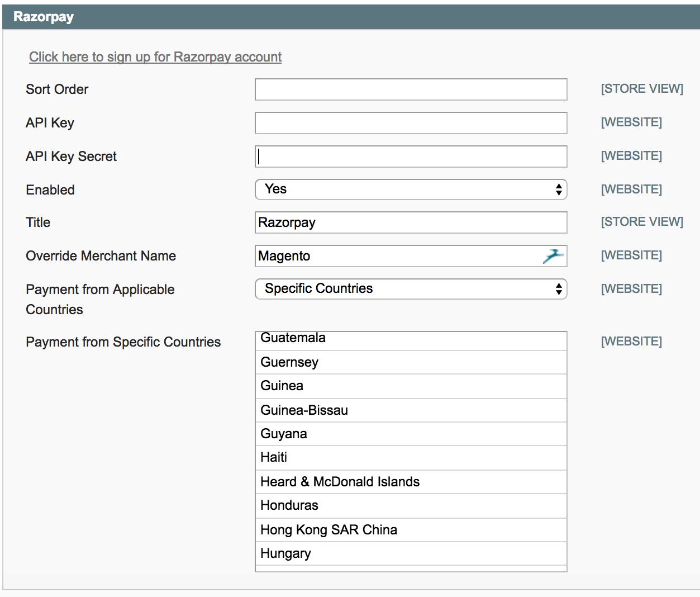Click the Override Merchant Name text box
The height and width of the screenshot is (597, 700).
(397, 256)
